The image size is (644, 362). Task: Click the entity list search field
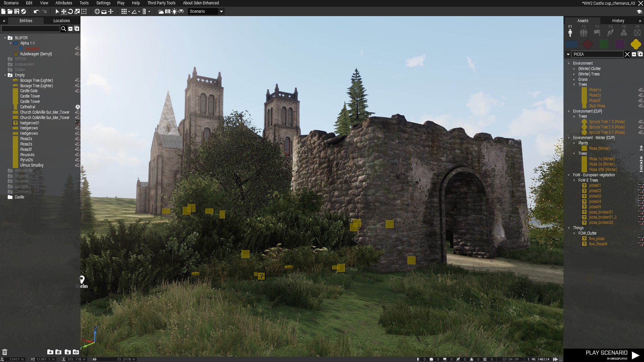click(x=31, y=29)
